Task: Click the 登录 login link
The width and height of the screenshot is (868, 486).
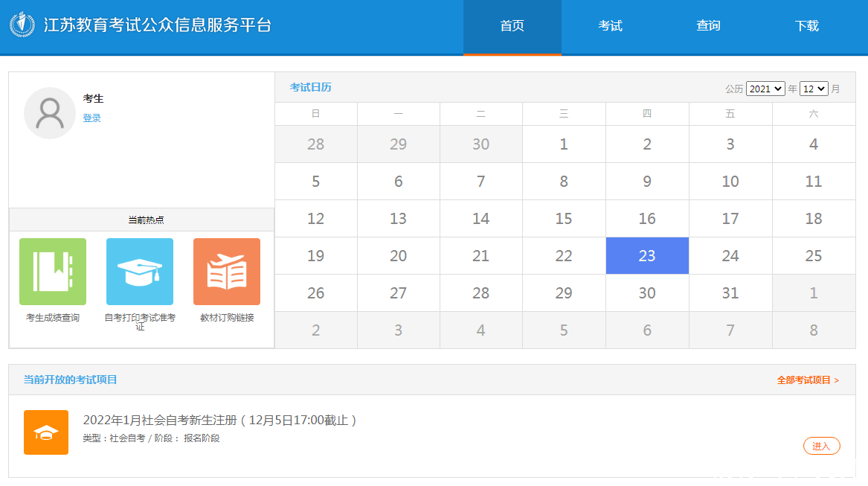Action: [91, 118]
